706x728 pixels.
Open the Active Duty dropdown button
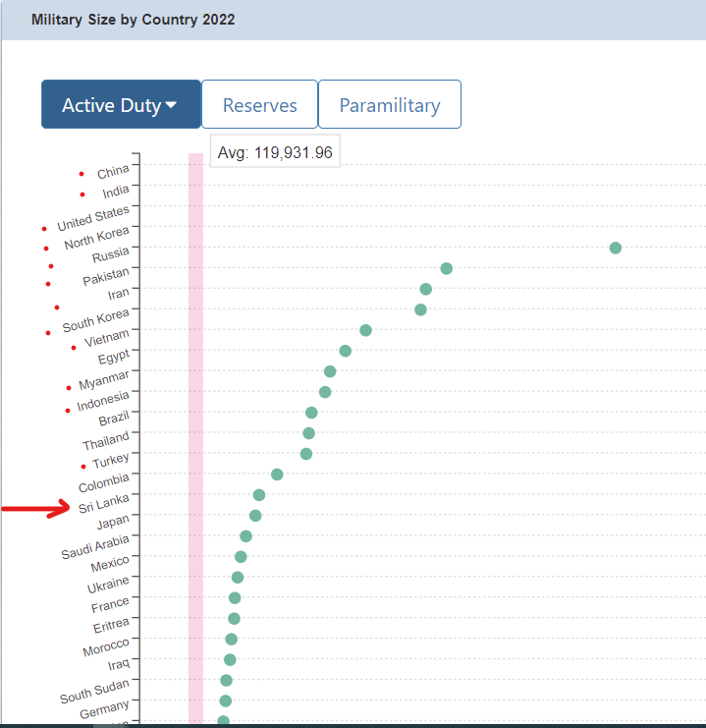coord(121,104)
